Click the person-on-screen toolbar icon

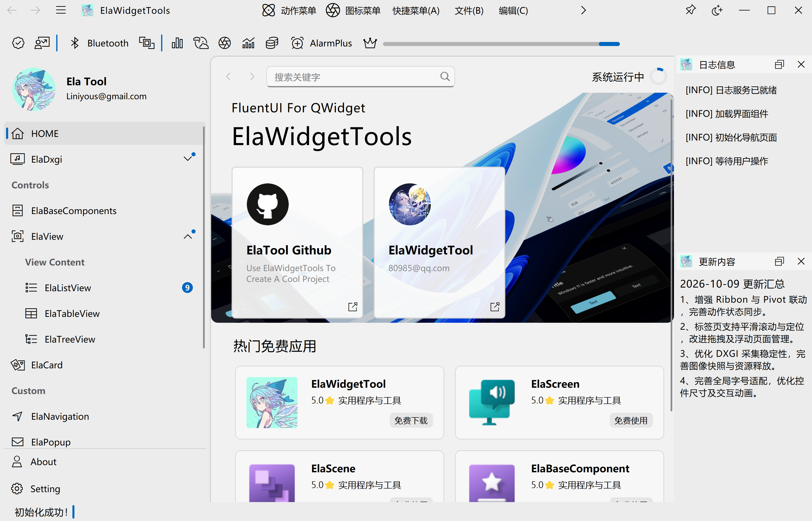(42, 43)
